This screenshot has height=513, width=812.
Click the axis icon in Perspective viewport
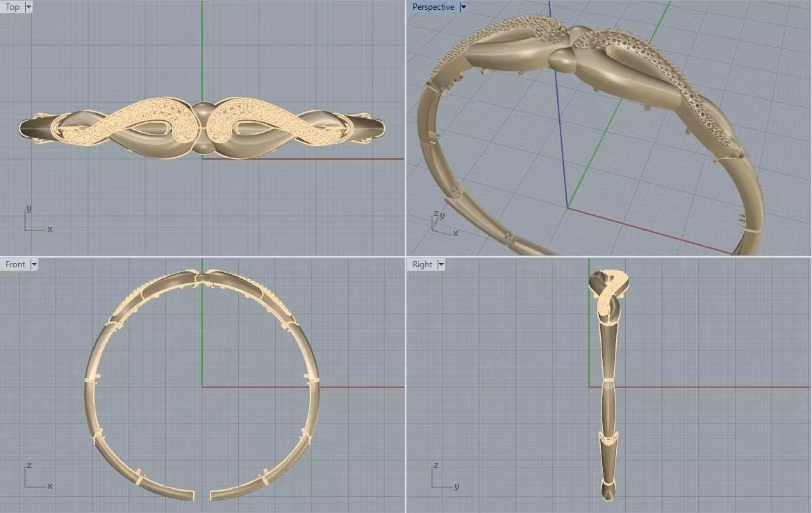[x=445, y=224]
